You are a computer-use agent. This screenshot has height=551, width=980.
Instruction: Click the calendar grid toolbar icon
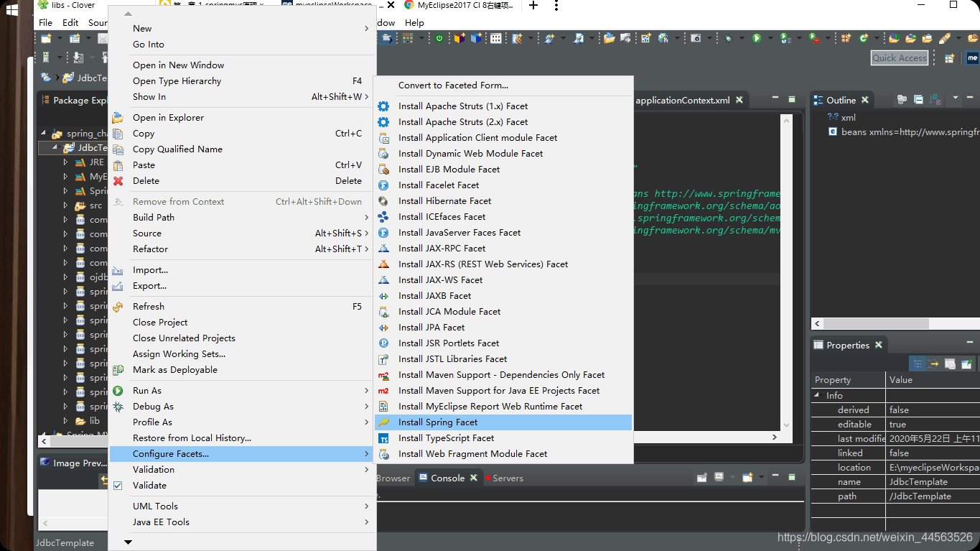495,38
